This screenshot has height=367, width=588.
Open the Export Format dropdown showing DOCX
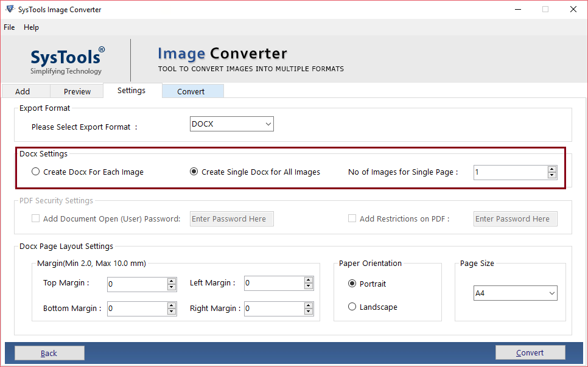tap(232, 124)
